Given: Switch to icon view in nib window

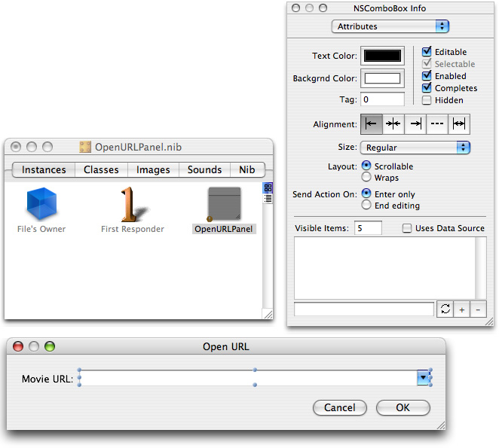Looking at the screenshot, I should tap(267, 187).
